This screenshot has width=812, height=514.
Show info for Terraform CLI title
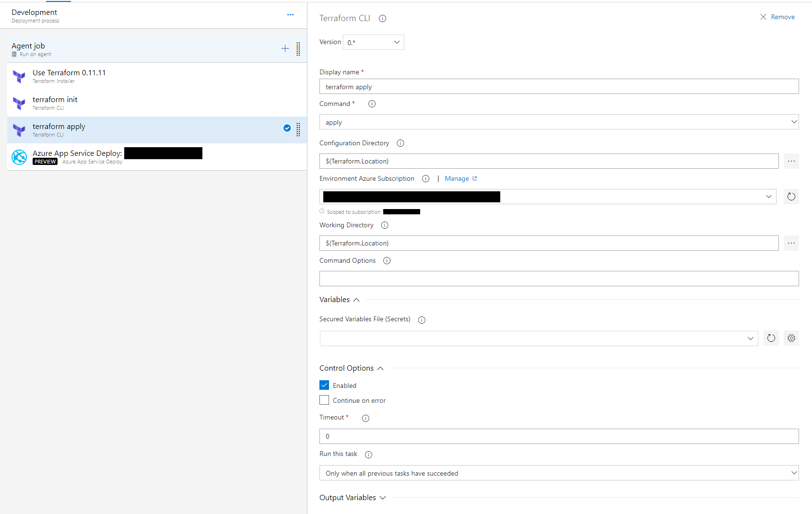click(382, 19)
